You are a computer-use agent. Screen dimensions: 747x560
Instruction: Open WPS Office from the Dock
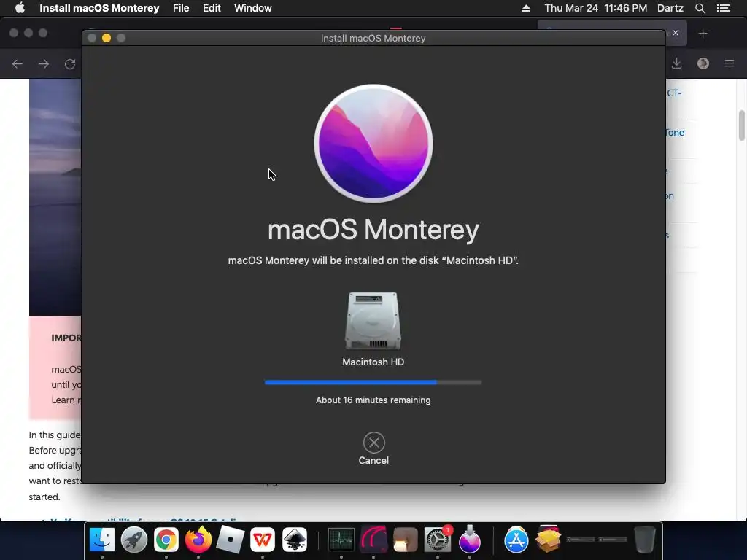pos(263,540)
